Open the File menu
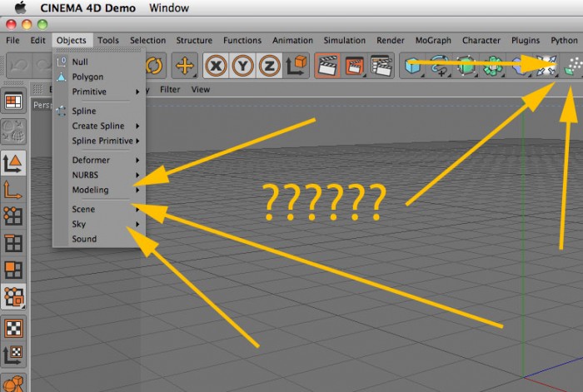The height and width of the screenshot is (392, 583). (x=12, y=40)
